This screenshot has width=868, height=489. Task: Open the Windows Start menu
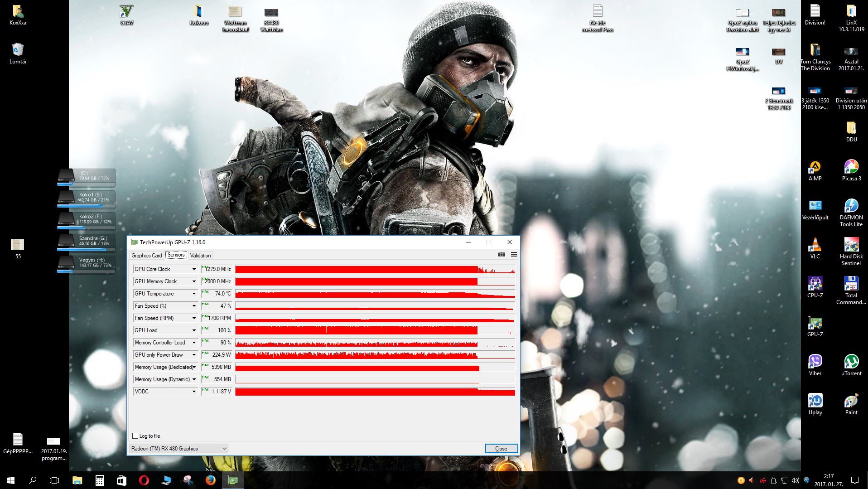[11, 480]
